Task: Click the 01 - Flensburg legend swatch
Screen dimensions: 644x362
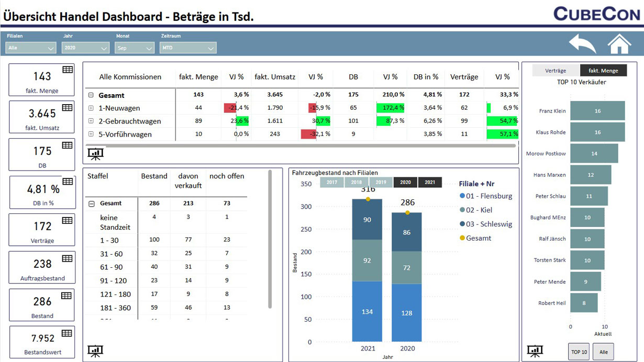Action: point(462,196)
